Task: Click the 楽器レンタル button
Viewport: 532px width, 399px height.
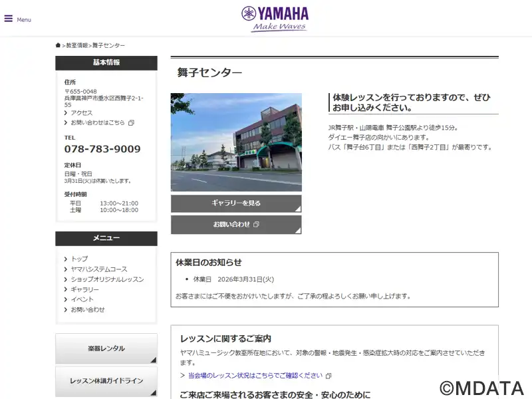Action: 106,348
